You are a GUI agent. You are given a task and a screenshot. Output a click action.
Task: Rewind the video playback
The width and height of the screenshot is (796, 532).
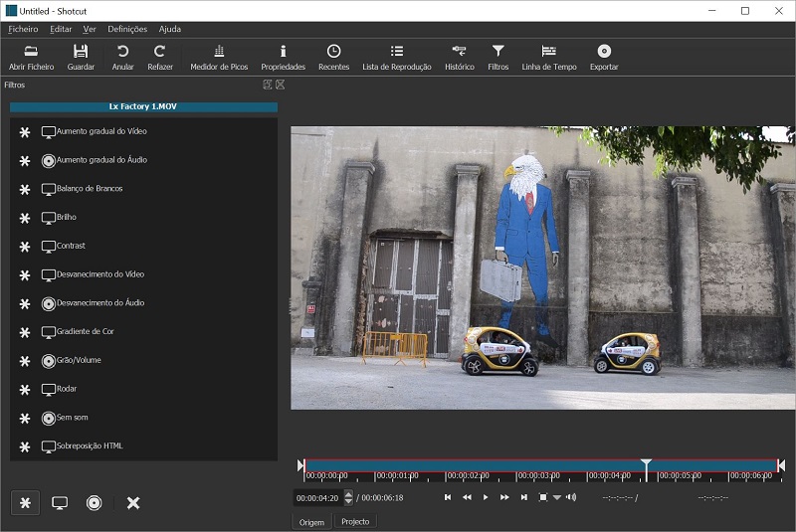click(467, 497)
